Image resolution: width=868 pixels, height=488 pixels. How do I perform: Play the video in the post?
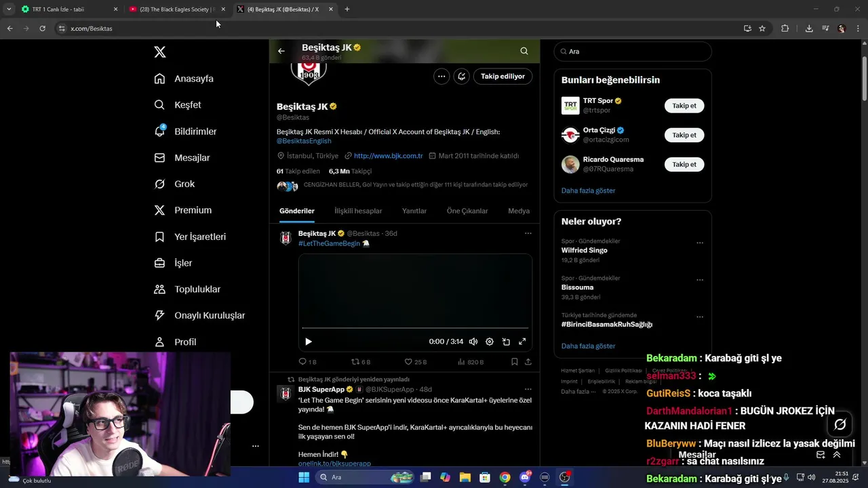[x=309, y=342]
